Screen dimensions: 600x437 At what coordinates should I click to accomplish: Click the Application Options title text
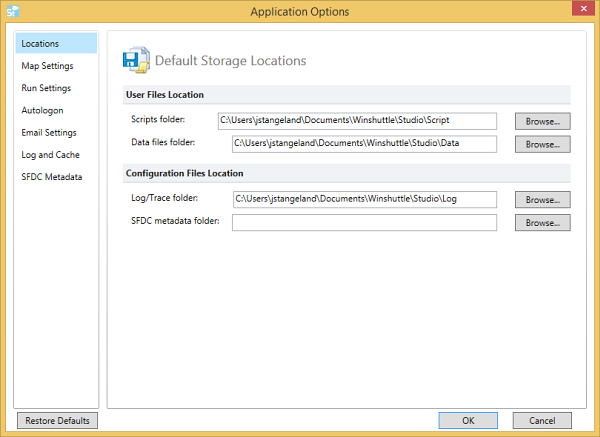coord(300,11)
